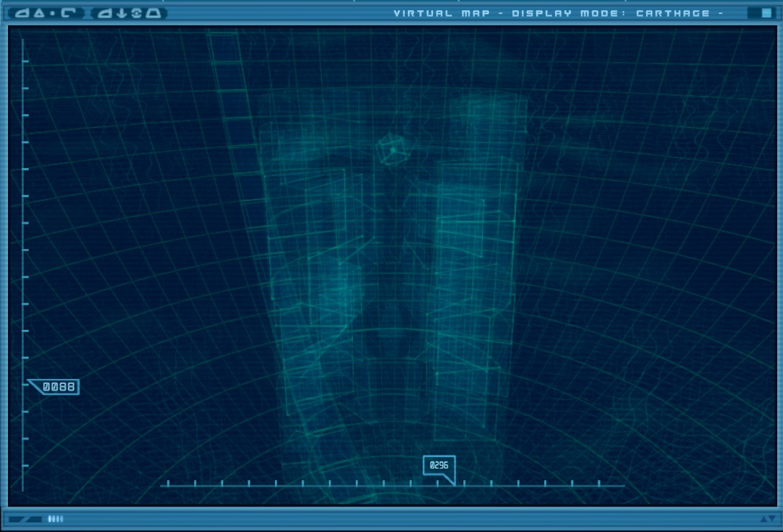Click the bracket-shaped glyph in first toolbar group
Screen dimensions: 783x532
click(x=69, y=13)
